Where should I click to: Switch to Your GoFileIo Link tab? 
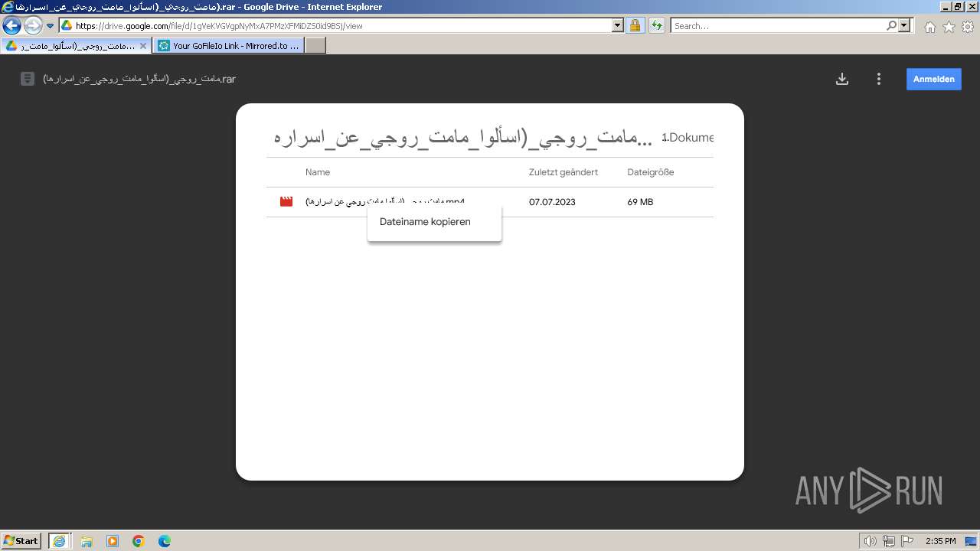click(228, 46)
